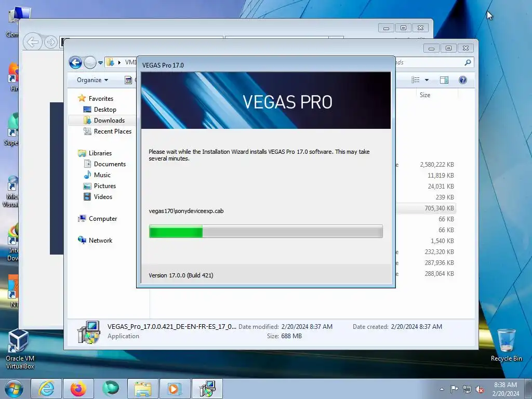Open the Organize menu
Viewport: 532px width, 399px height.
pos(92,80)
